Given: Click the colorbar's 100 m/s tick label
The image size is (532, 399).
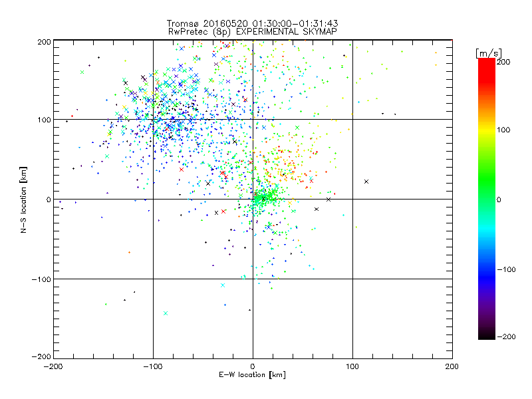Looking at the screenshot, I should [x=503, y=130].
